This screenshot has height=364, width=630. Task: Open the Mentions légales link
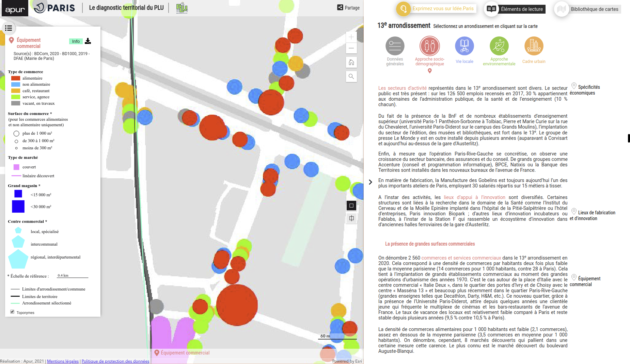point(63,361)
